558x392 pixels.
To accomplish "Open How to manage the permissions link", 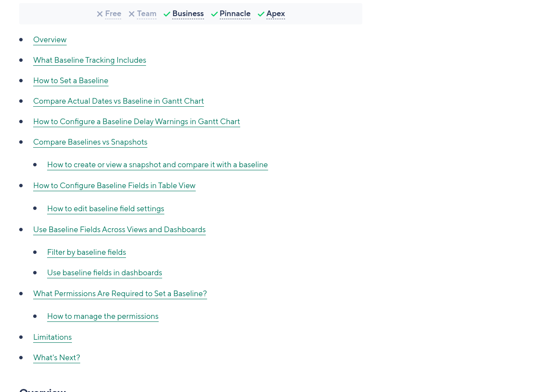I will click(x=103, y=316).
